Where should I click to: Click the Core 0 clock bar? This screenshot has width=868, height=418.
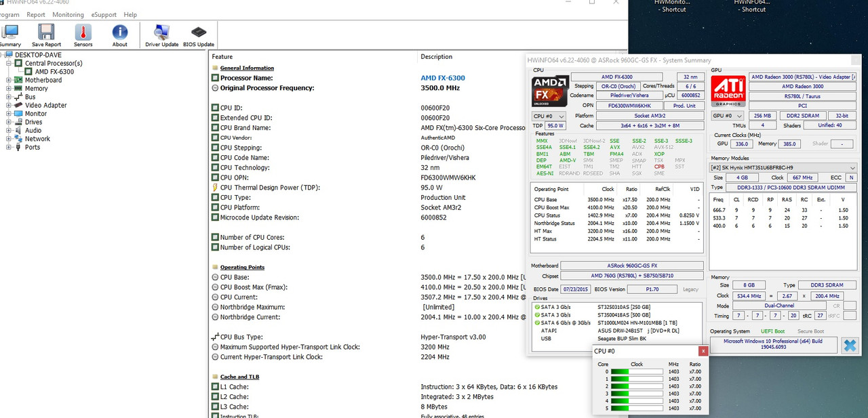[637, 371]
